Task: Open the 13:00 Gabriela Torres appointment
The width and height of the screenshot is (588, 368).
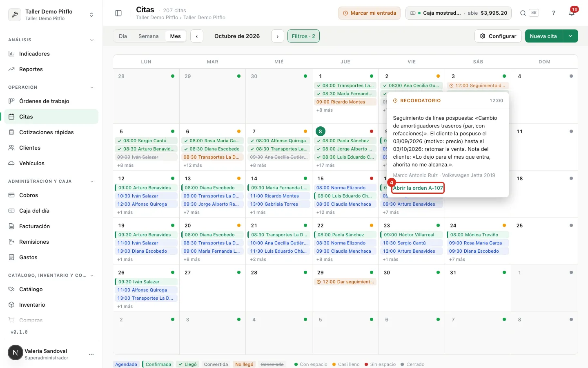Action: (x=279, y=204)
